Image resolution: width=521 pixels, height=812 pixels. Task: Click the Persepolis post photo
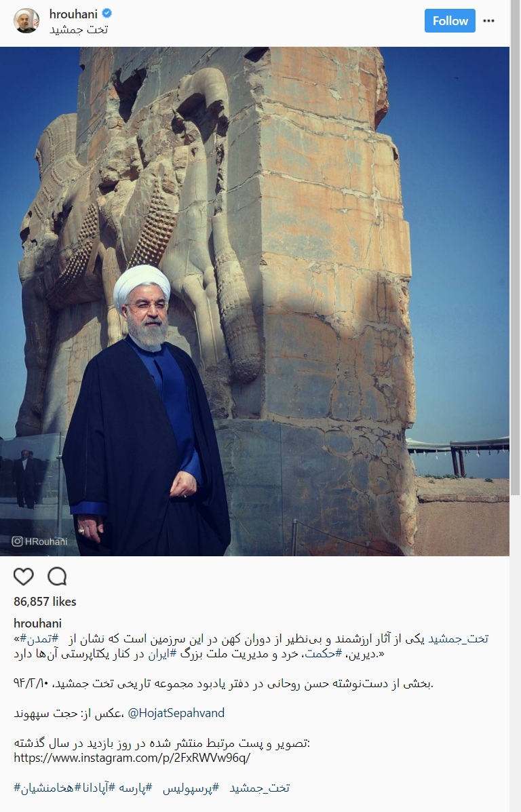coord(255,301)
